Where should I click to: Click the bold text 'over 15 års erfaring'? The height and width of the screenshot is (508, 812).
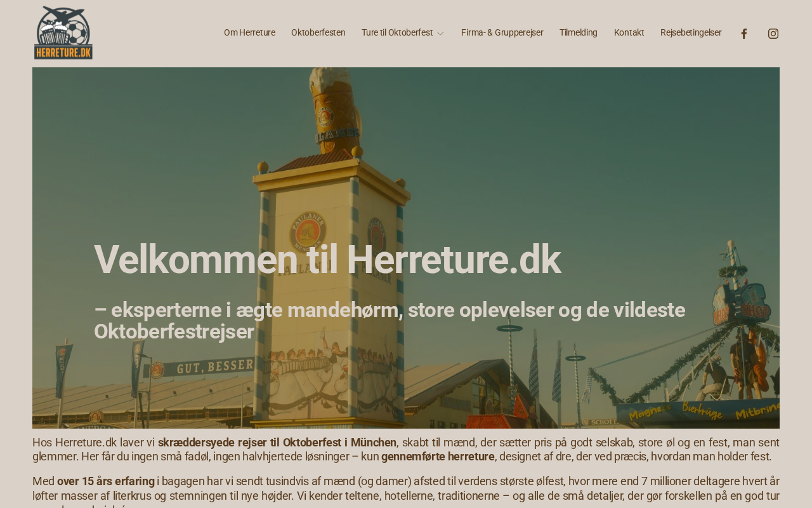[x=106, y=481]
